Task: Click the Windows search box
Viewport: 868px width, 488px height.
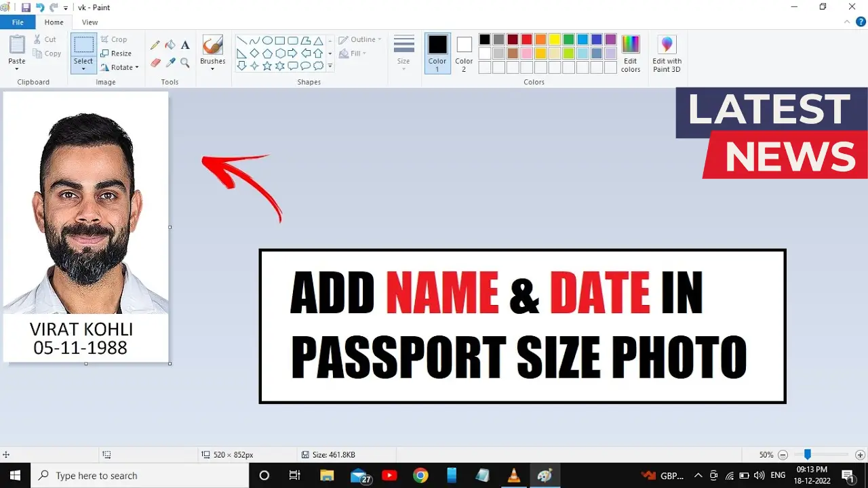Action: click(x=140, y=476)
